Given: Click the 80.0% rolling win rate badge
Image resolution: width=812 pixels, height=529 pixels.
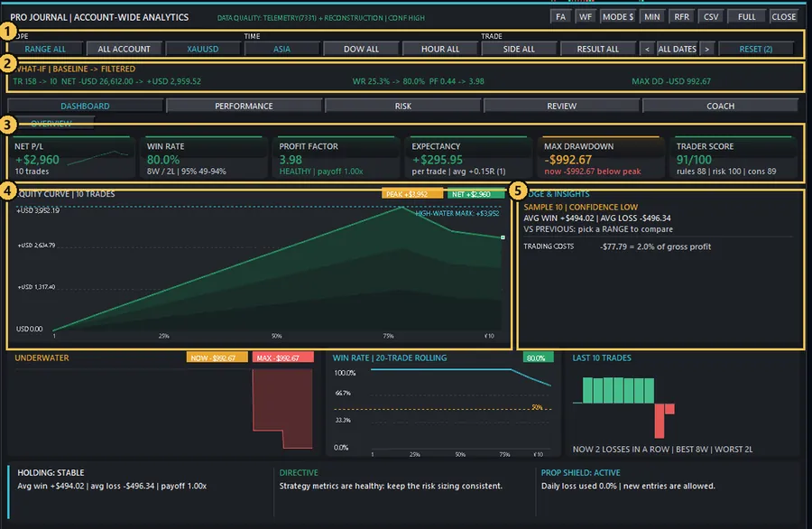Looking at the screenshot, I should (538, 357).
